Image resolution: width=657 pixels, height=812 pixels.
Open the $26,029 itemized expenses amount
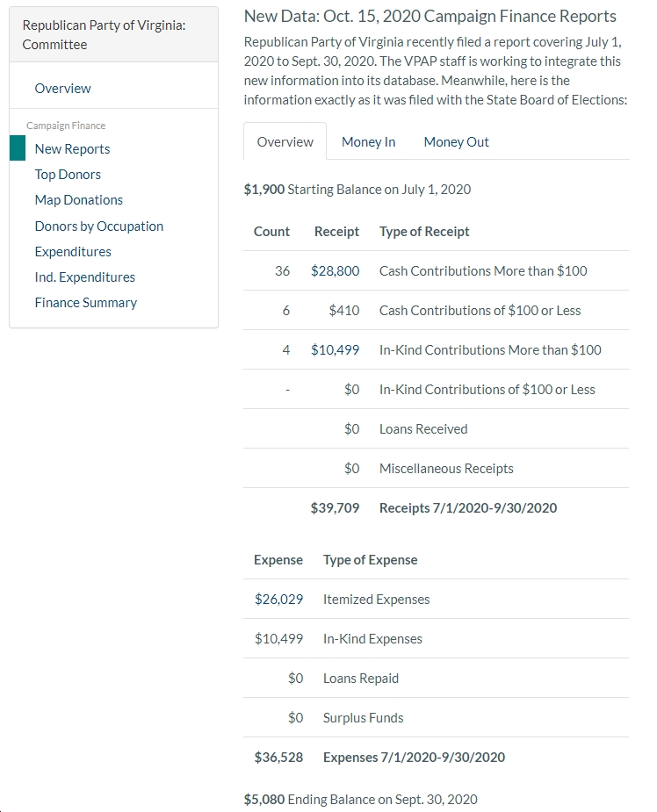point(278,600)
